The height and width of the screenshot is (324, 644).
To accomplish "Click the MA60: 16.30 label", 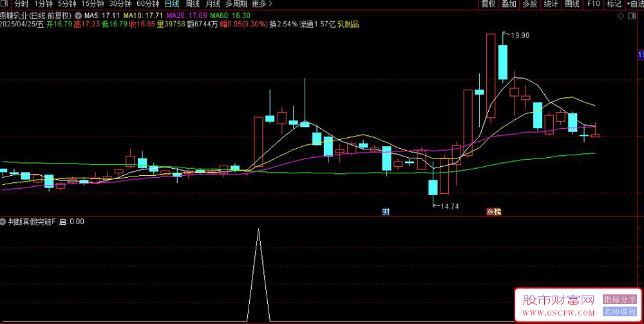I will (x=230, y=16).
